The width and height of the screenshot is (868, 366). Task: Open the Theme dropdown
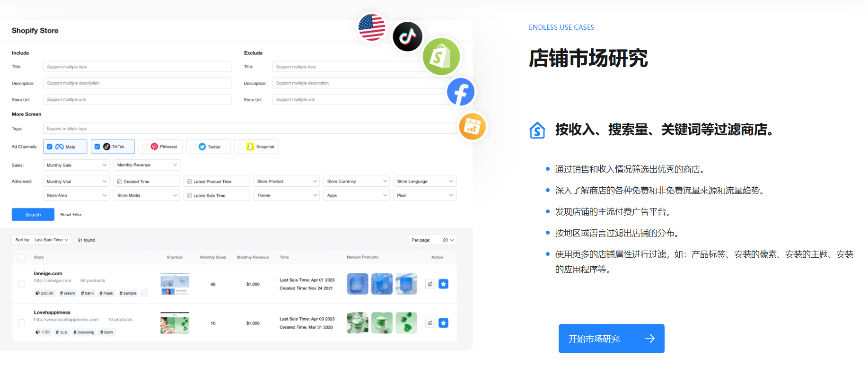(x=287, y=195)
